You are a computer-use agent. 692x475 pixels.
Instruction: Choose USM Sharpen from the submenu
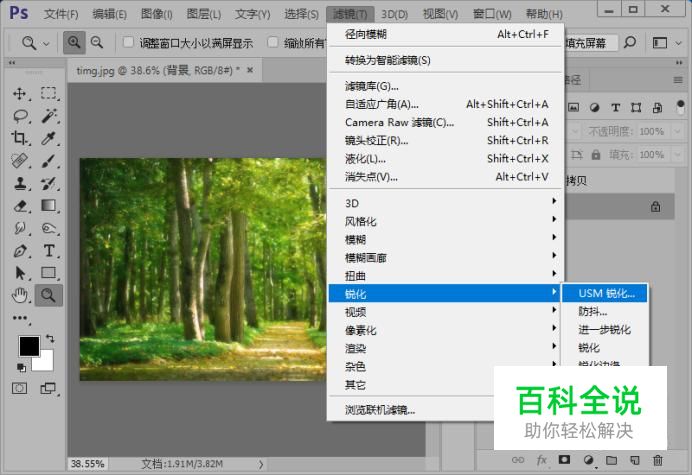pyautogui.click(x=605, y=293)
